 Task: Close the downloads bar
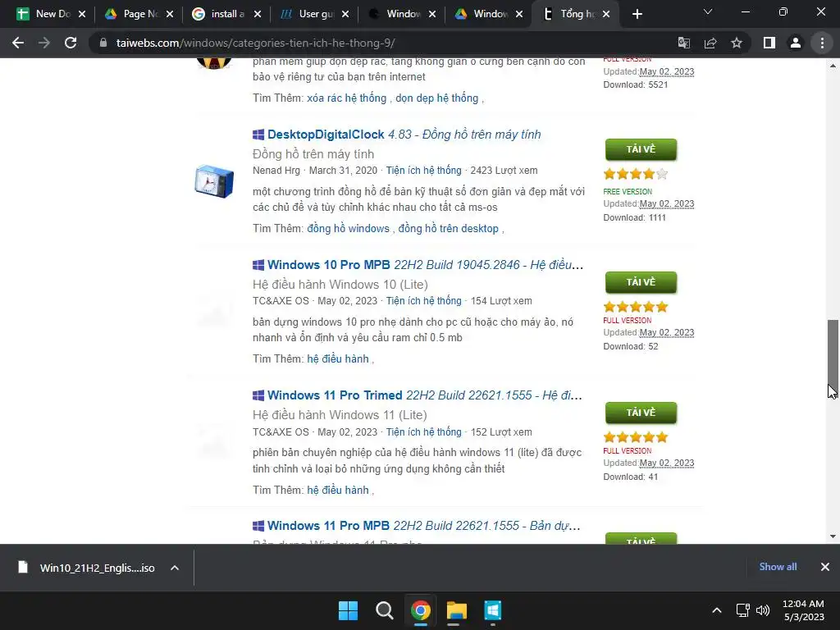[x=825, y=567]
